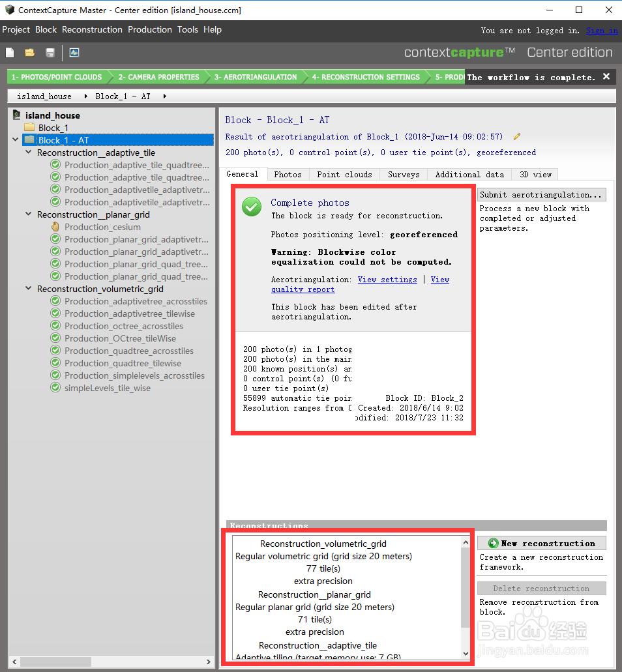Click the New project toolbar icon
Viewport: 622px width, 672px height.
(10, 53)
